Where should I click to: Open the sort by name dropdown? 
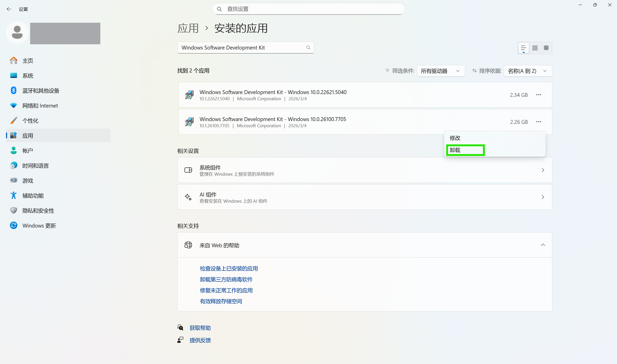(528, 71)
